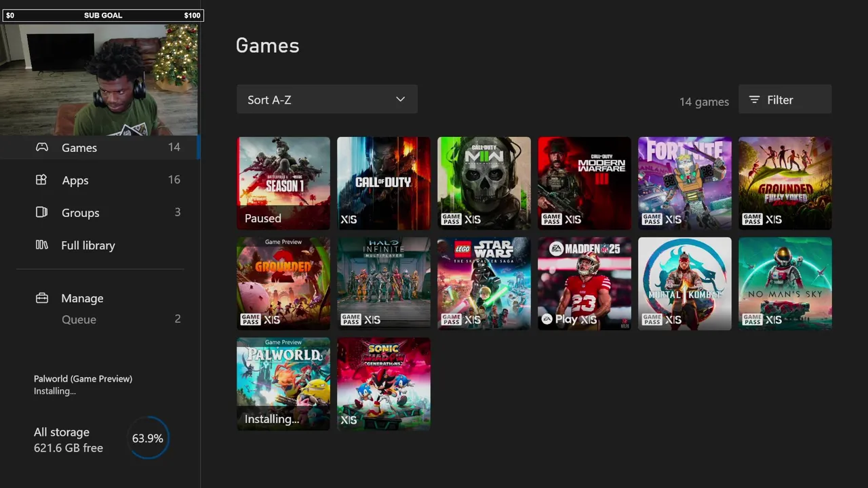Click the chevron arrow in sort box
868x488 pixels.
(400, 100)
